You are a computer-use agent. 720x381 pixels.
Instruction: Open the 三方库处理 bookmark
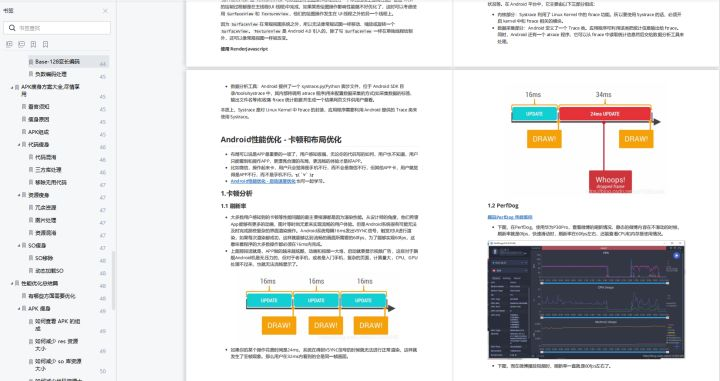[48, 169]
